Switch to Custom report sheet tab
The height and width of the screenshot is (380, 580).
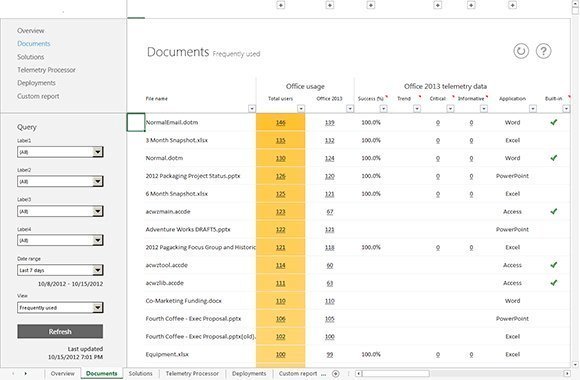point(298,374)
